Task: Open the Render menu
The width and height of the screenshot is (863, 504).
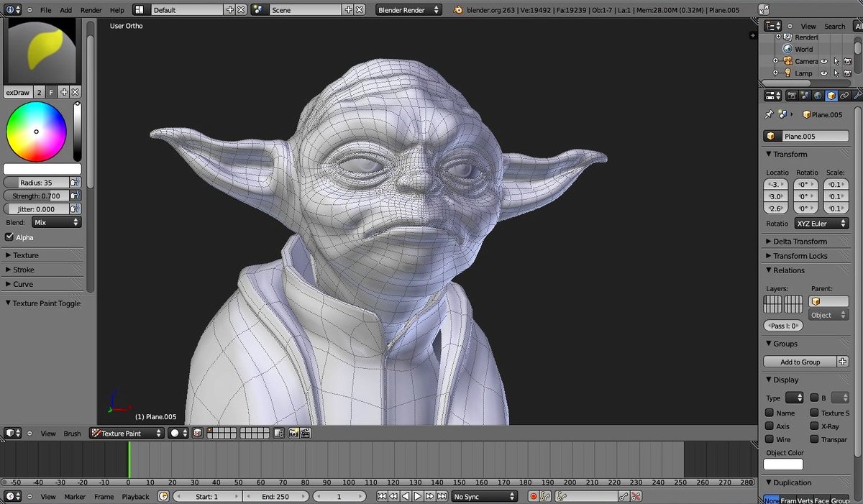Action: pos(91,10)
